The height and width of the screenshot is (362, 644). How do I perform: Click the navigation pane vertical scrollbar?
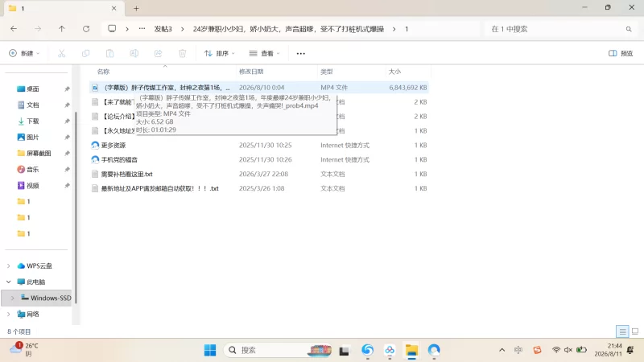75,208
